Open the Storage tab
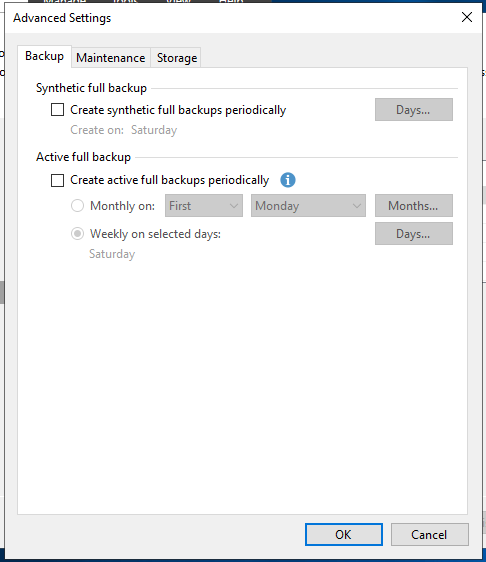 tap(177, 58)
